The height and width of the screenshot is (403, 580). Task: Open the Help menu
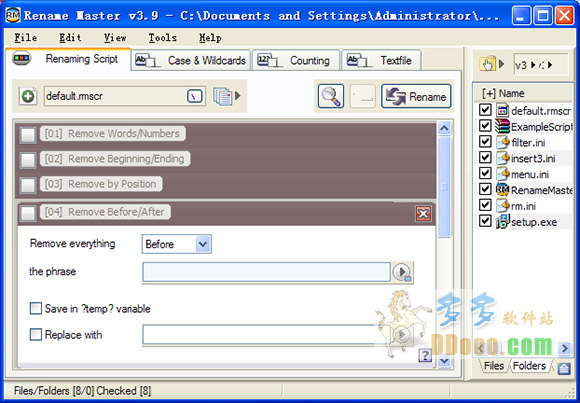[210, 38]
